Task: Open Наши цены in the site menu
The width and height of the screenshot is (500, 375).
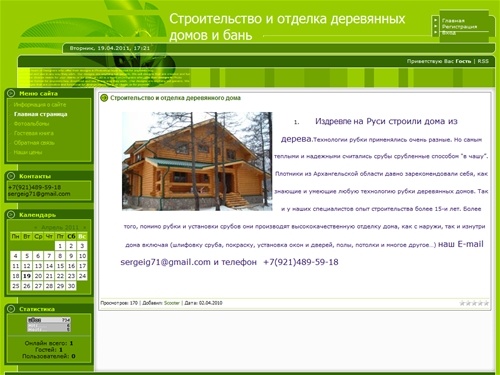Action: pos(28,152)
